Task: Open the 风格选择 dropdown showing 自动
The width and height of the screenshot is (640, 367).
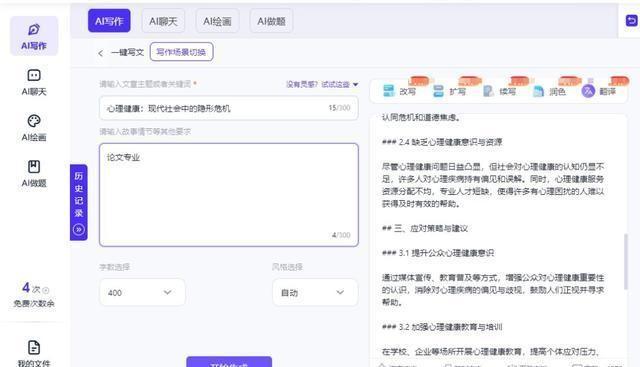Action: tap(315, 292)
